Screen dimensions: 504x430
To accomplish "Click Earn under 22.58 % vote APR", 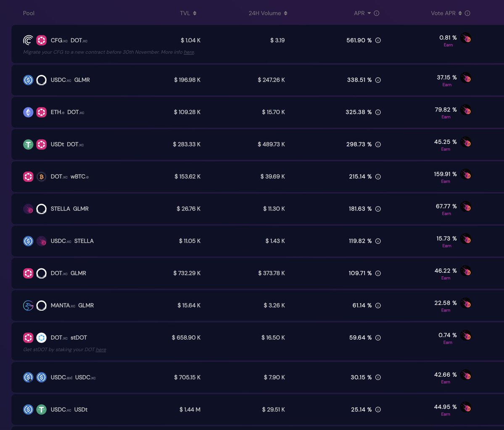I will [x=446, y=311].
